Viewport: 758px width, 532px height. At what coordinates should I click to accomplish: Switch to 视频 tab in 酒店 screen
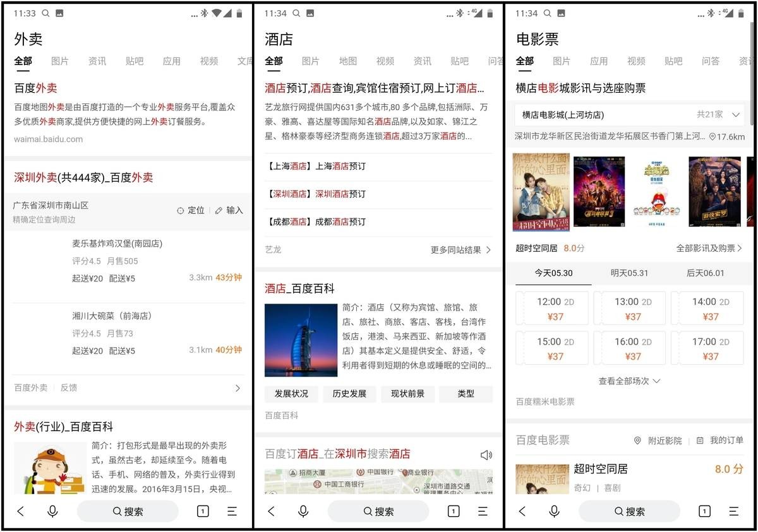[x=385, y=61]
